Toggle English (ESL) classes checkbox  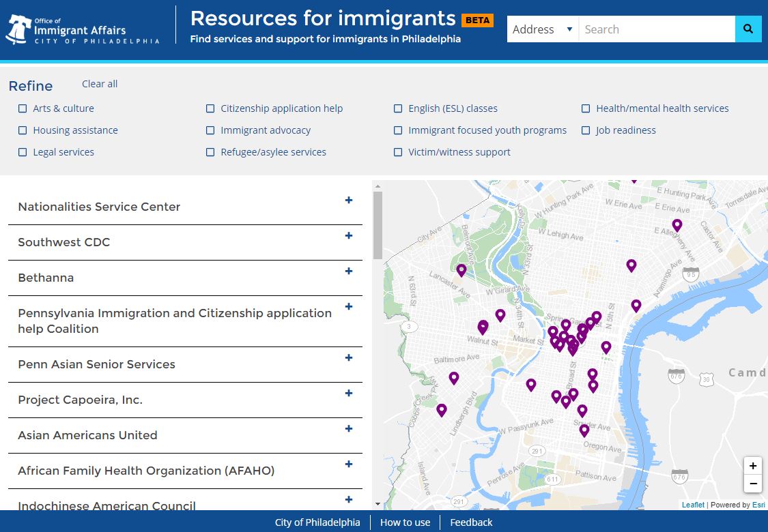click(x=398, y=108)
